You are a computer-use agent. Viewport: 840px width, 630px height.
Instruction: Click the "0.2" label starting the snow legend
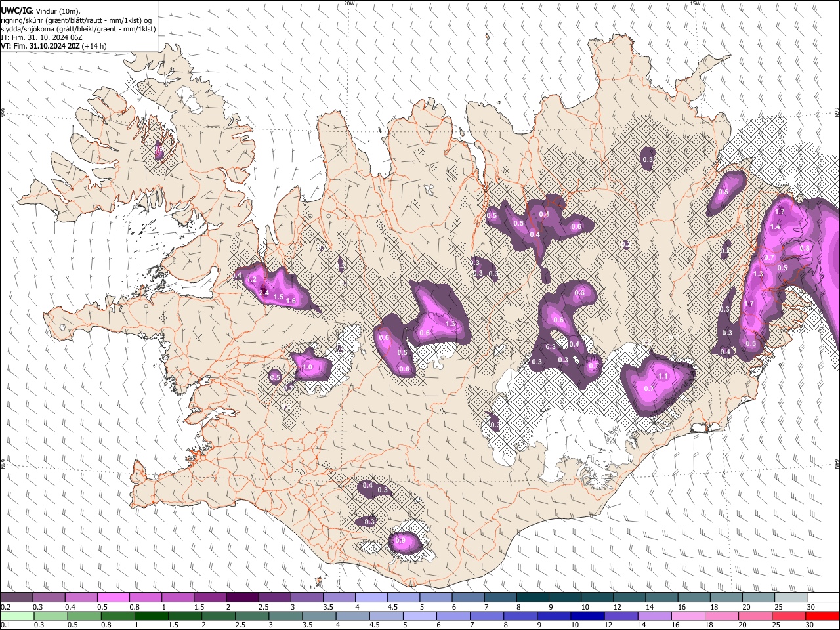[x=5, y=607]
